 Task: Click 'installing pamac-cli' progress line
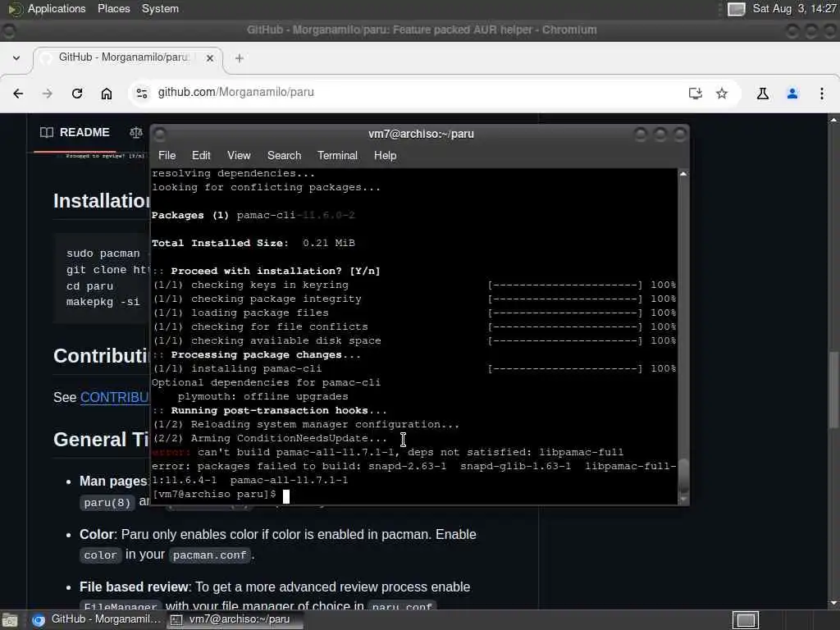(414, 368)
